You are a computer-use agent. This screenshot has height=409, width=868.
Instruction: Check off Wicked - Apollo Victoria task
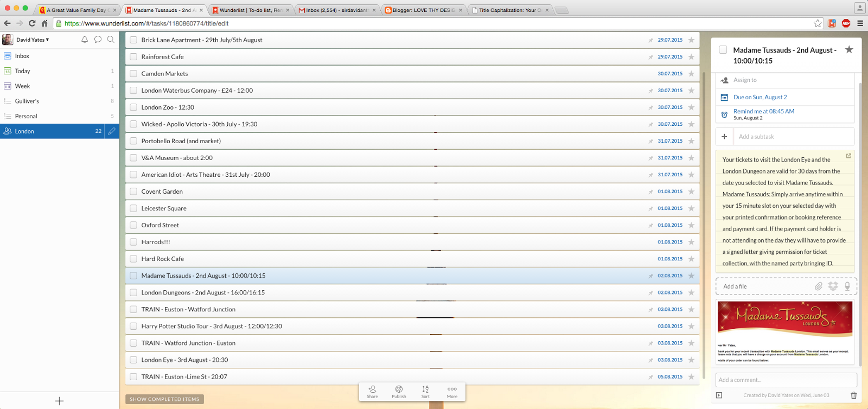[133, 124]
